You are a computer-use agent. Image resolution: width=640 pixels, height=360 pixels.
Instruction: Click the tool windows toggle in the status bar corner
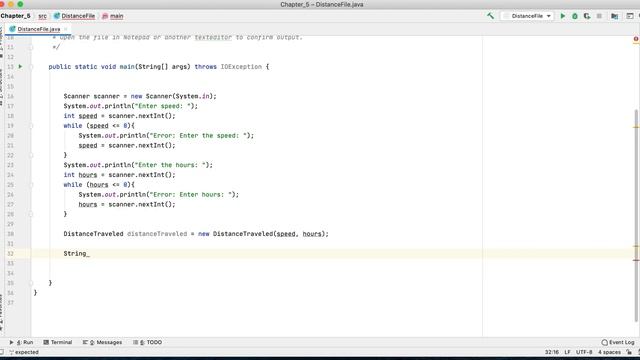point(2,352)
